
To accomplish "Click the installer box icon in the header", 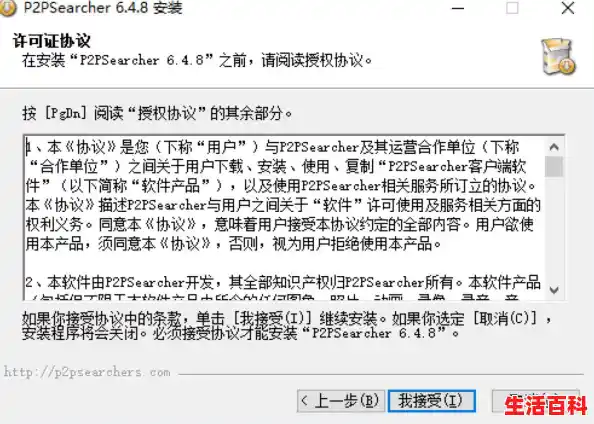I will (x=558, y=56).
